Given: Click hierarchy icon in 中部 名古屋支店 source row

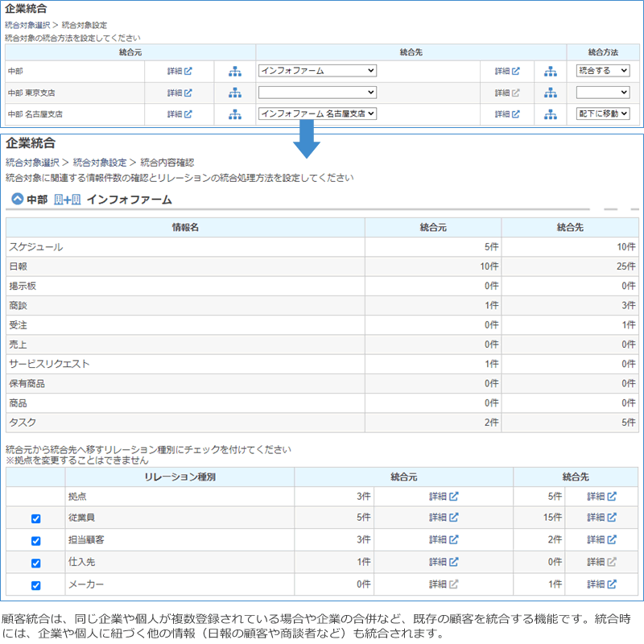Looking at the screenshot, I should 234,114.
